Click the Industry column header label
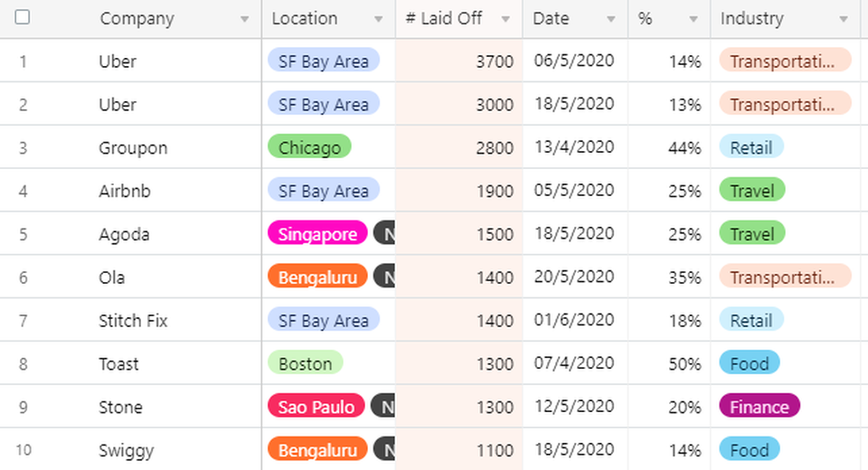This screenshot has height=470, width=868. click(x=751, y=19)
